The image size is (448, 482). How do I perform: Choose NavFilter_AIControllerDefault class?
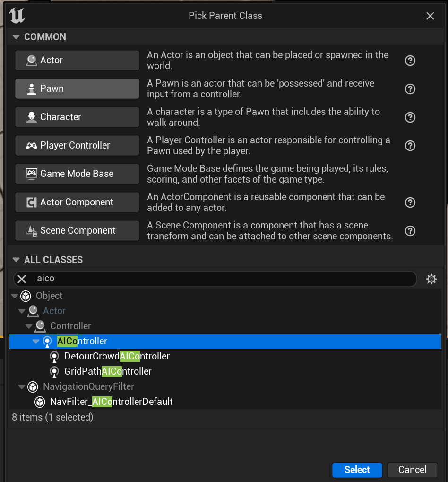(111, 402)
